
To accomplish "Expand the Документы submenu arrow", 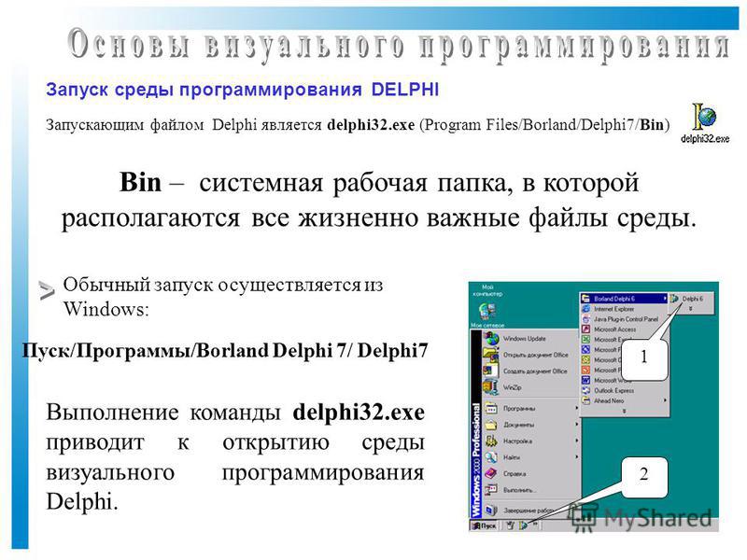I will [x=576, y=425].
